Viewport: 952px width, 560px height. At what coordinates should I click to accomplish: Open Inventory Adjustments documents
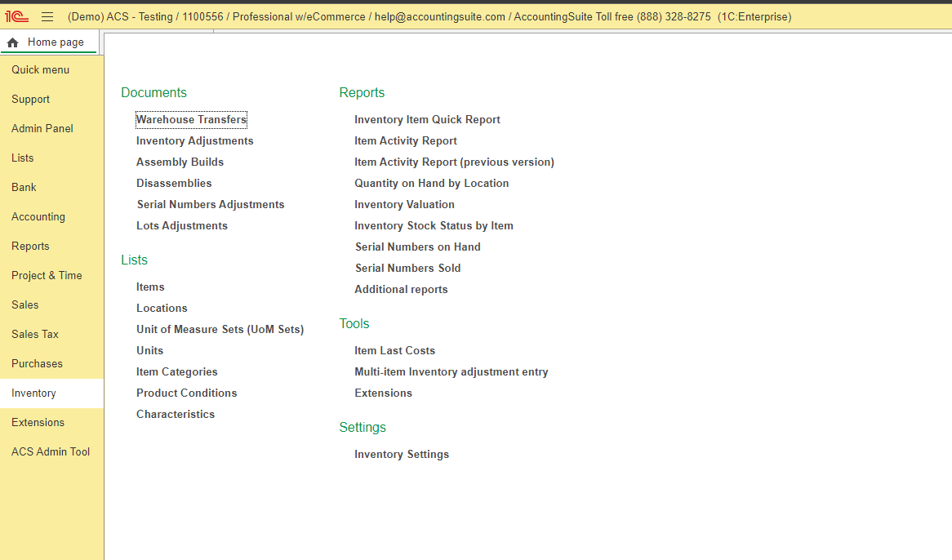pyautogui.click(x=195, y=140)
